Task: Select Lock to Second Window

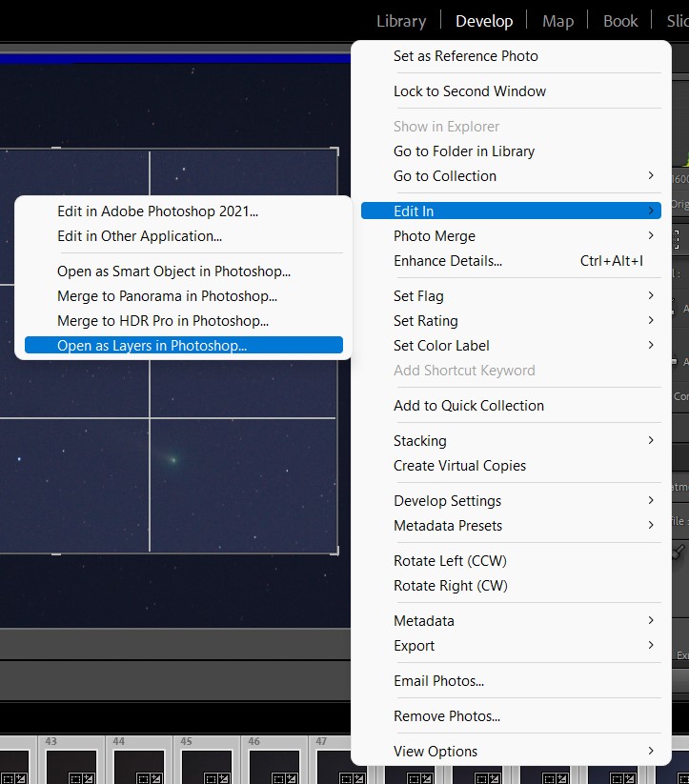Action: coord(511,91)
